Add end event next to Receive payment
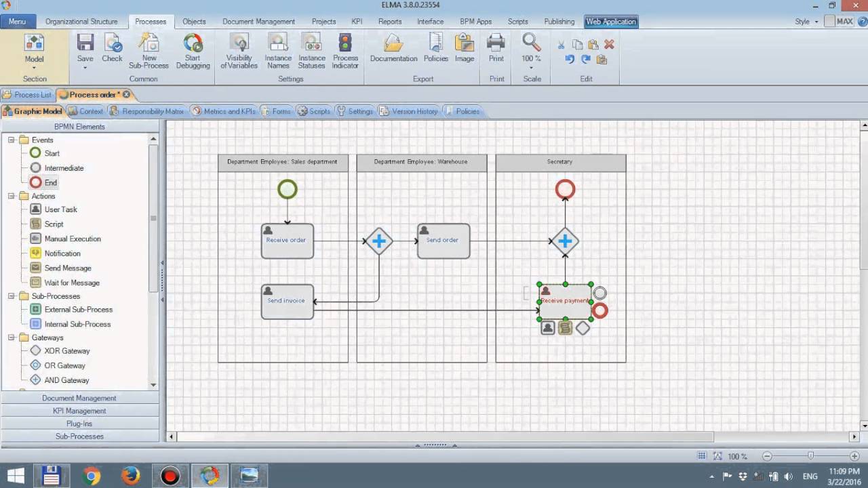868x488 pixels. (x=600, y=311)
